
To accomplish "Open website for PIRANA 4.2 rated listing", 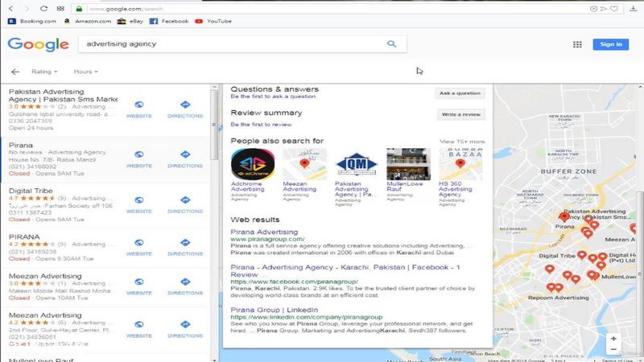I will (138, 248).
